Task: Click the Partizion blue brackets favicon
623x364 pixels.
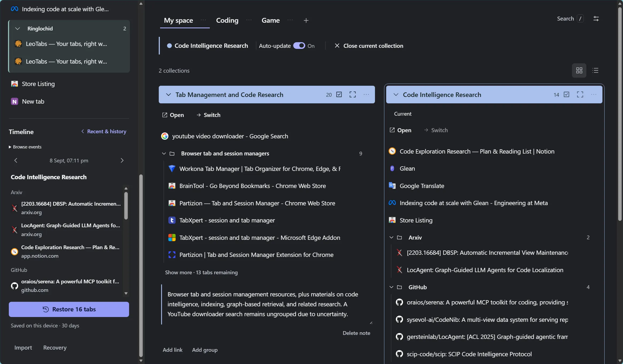Action: tap(172, 255)
